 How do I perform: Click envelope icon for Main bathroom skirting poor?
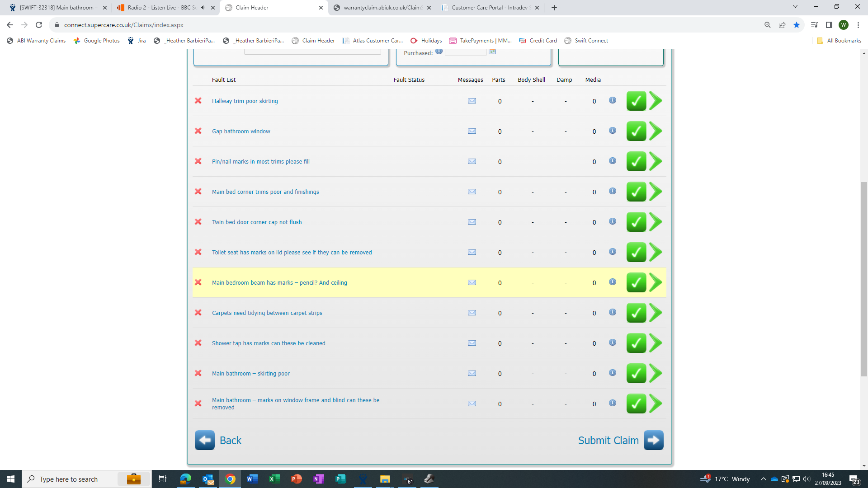[472, 373]
